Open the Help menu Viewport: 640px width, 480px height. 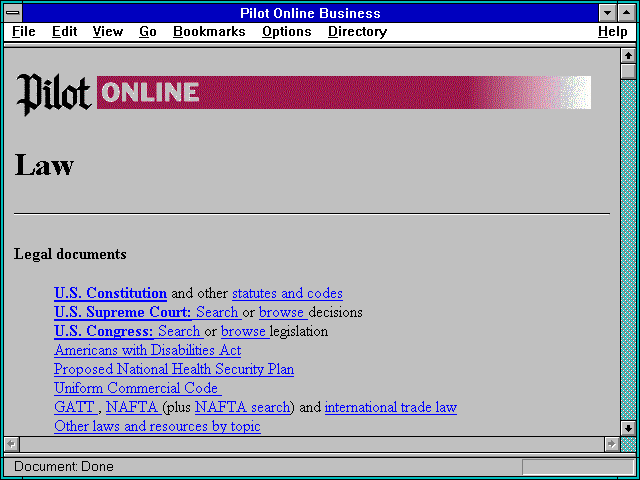pos(613,31)
